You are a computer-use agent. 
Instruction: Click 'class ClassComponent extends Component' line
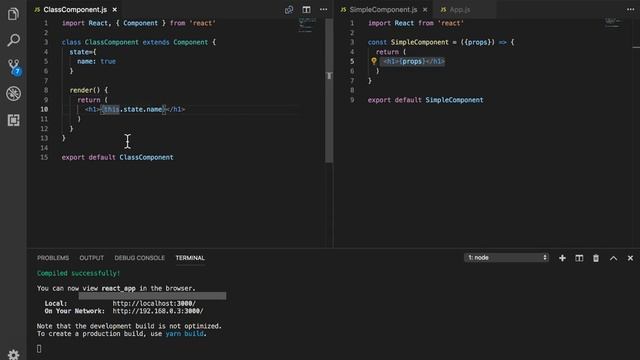click(139, 42)
